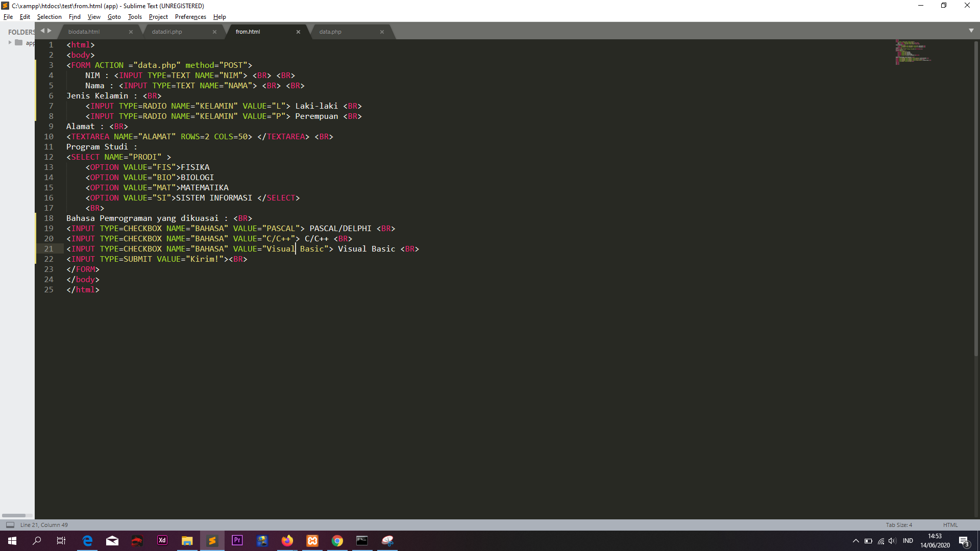Open Adobe Premiere Pro from taskbar
This screenshot has width=980, height=551.
coord(237,541)
